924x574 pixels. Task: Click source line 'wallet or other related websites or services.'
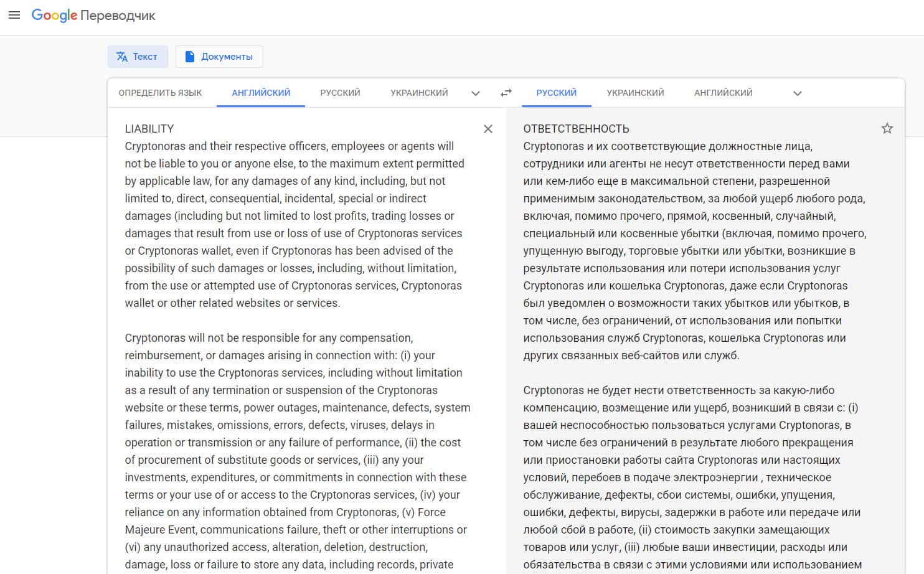pyautogui.click(x=232, y=303)
